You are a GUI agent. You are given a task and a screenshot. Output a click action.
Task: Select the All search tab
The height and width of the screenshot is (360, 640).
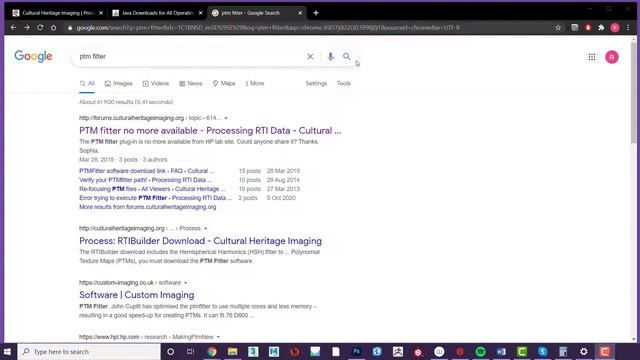[x=87, y=83]
